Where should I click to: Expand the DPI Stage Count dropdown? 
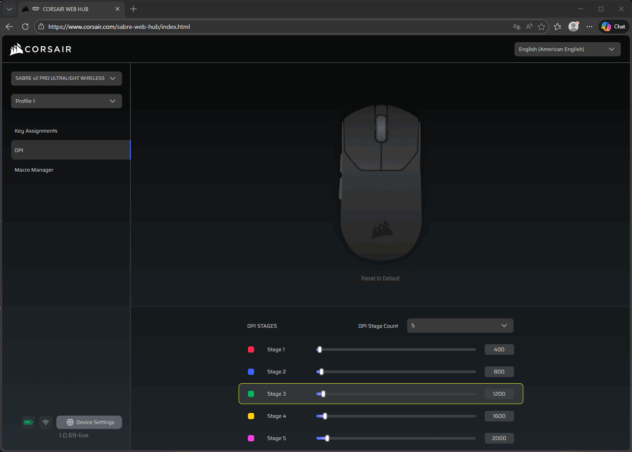point(459,325)
